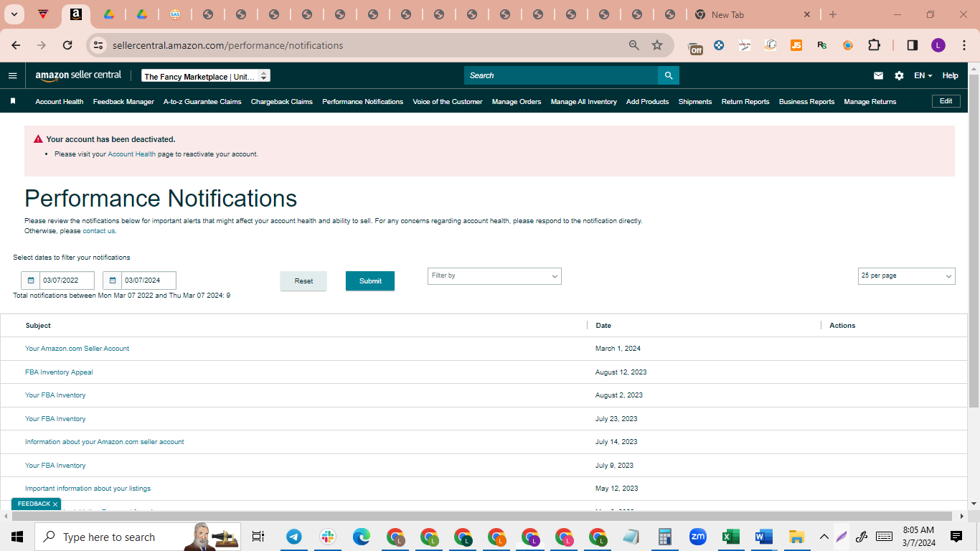Open the FBA Inventory Appeal notification
Image resolution: width=980 pixels, height=551 pixels.
pos(59,372)
